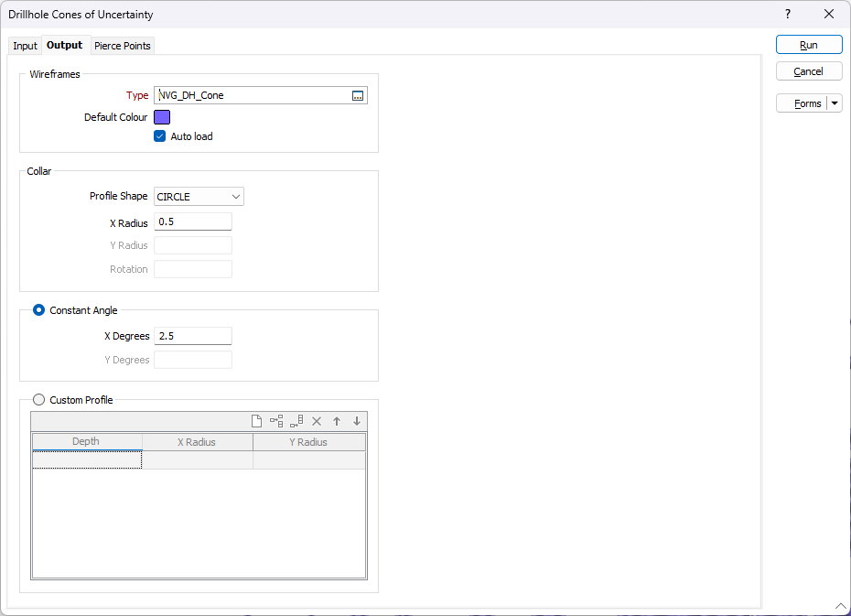Open the Default Colour swatch

[162, 117]
